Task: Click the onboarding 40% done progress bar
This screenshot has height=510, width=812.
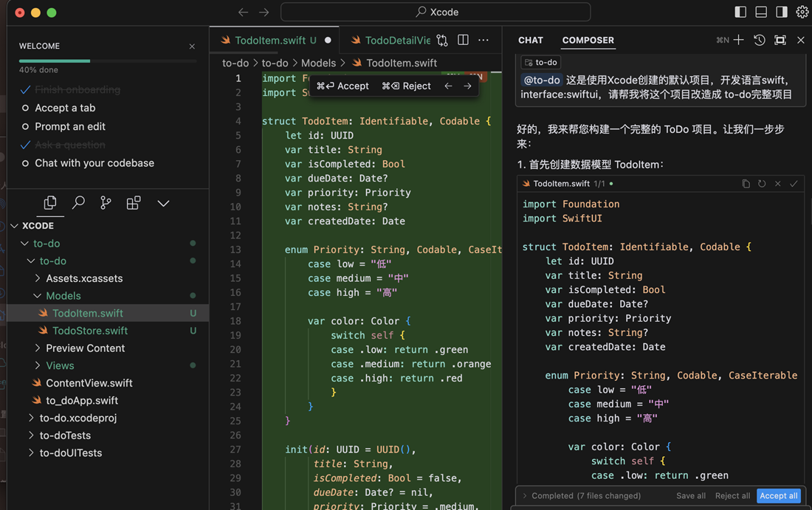Action: [107, 61]
